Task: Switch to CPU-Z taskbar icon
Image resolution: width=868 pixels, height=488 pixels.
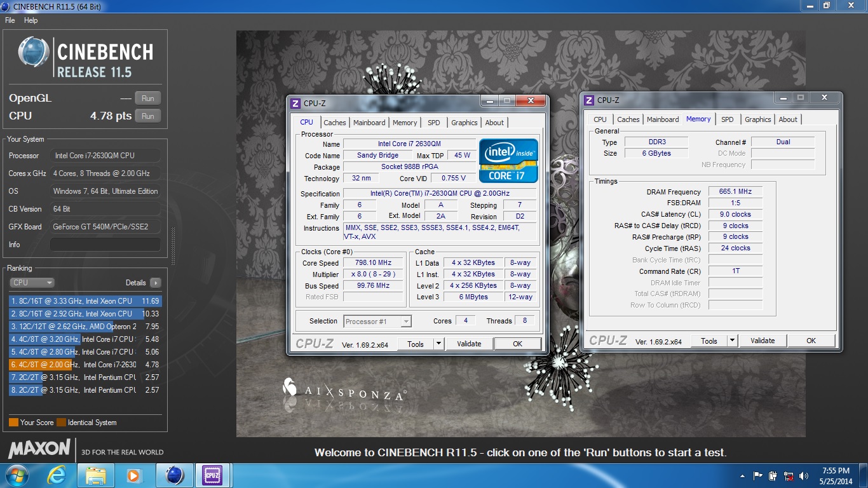Action: tap(212, 475)
